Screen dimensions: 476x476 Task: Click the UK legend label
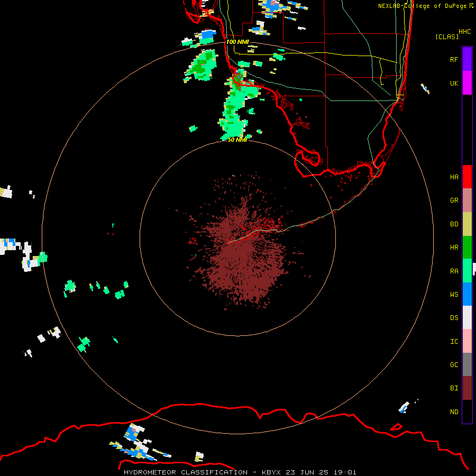pos(454,83)
